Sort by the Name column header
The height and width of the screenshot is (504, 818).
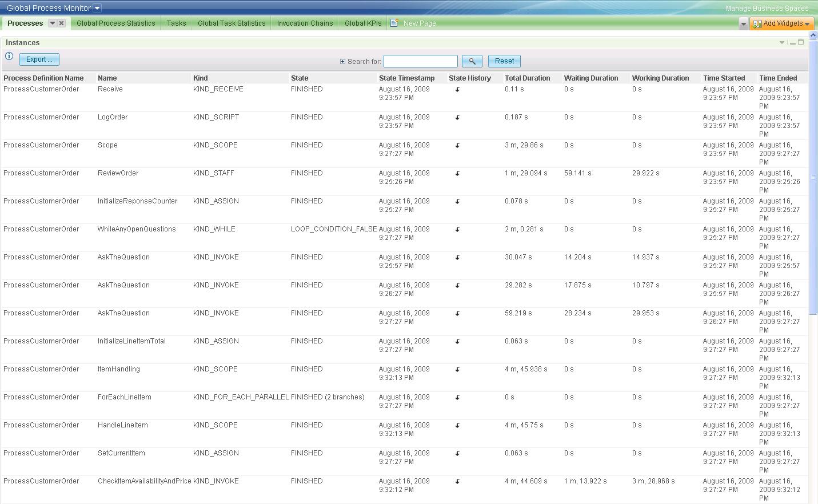107,78
